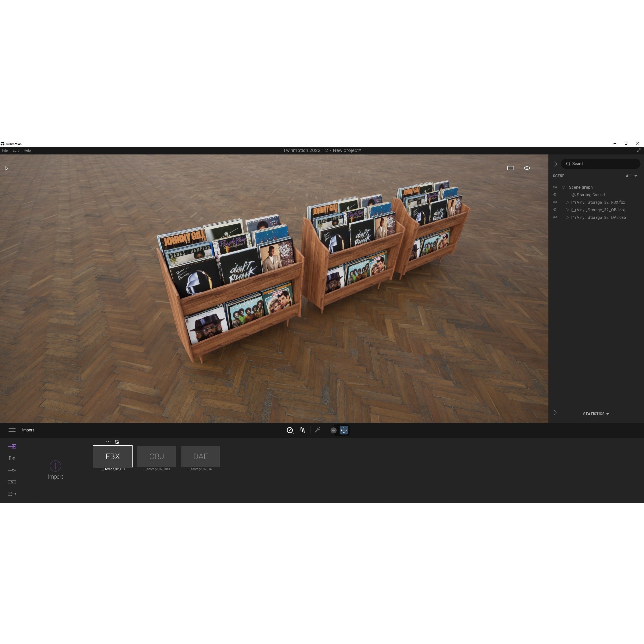The height and width of the screenshot is (644, 644).
Task: Click the refresh icon above the FBX asset
Action: [117, 442]
